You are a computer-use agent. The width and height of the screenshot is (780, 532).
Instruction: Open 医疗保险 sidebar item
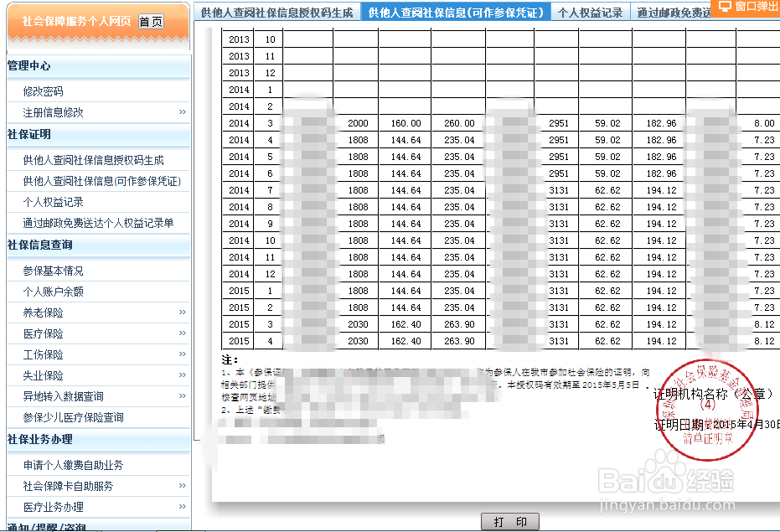(x=43, y=333)
